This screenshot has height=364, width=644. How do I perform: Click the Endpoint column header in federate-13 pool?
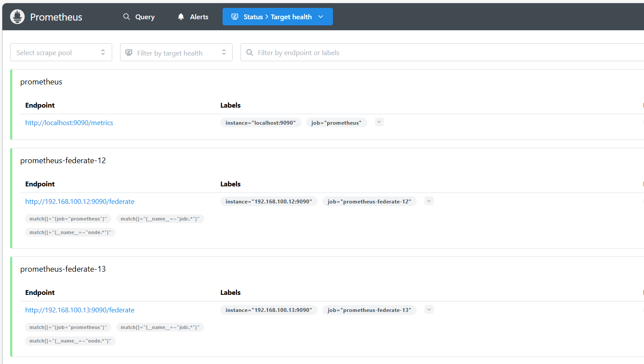[x=40, y=293]
